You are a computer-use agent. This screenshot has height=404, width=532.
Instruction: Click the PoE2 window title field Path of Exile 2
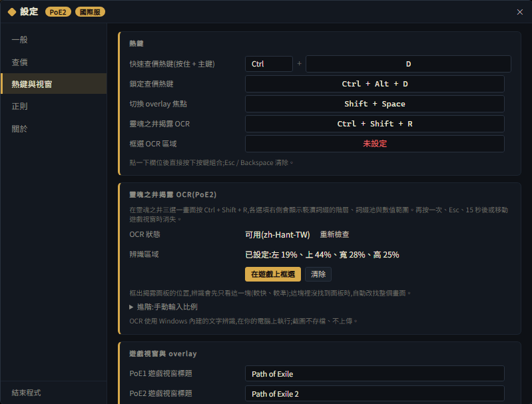tap(375, 393)
